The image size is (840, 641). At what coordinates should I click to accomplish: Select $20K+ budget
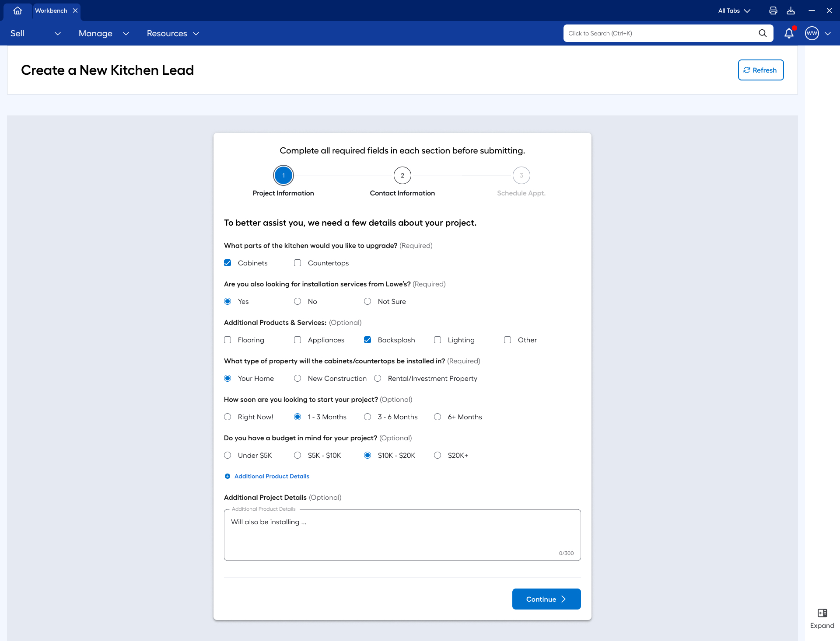coord(437,456)
